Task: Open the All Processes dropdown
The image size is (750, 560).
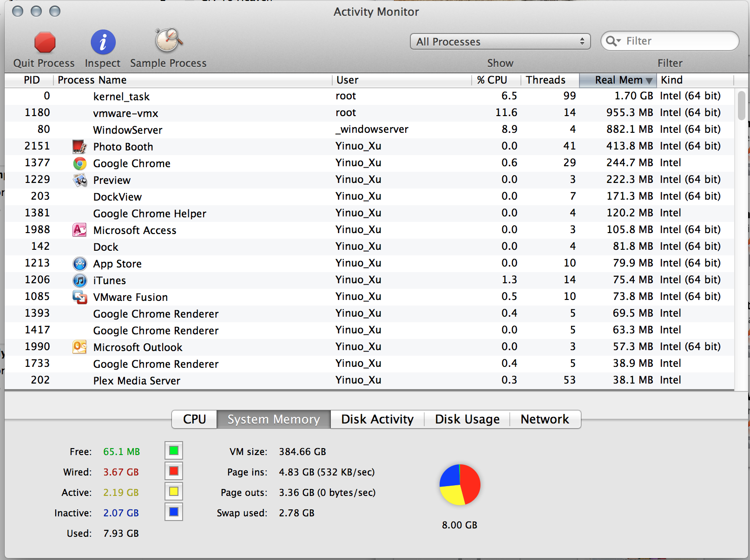Action: point(500,41)
